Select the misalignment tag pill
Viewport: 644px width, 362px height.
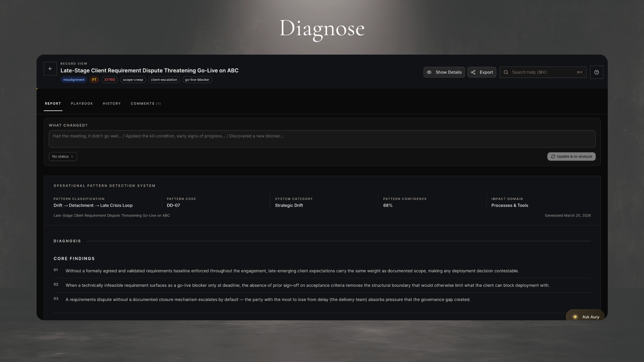click(x=73, y=79)
